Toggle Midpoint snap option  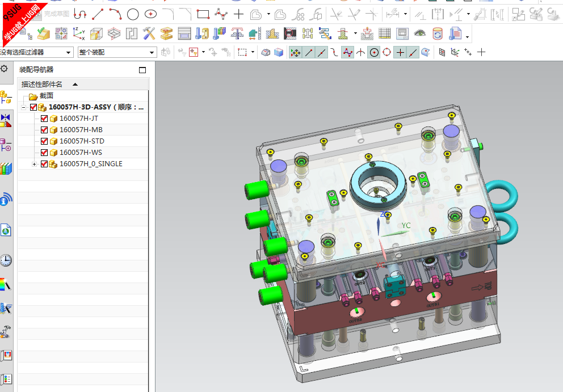(321, 52)
